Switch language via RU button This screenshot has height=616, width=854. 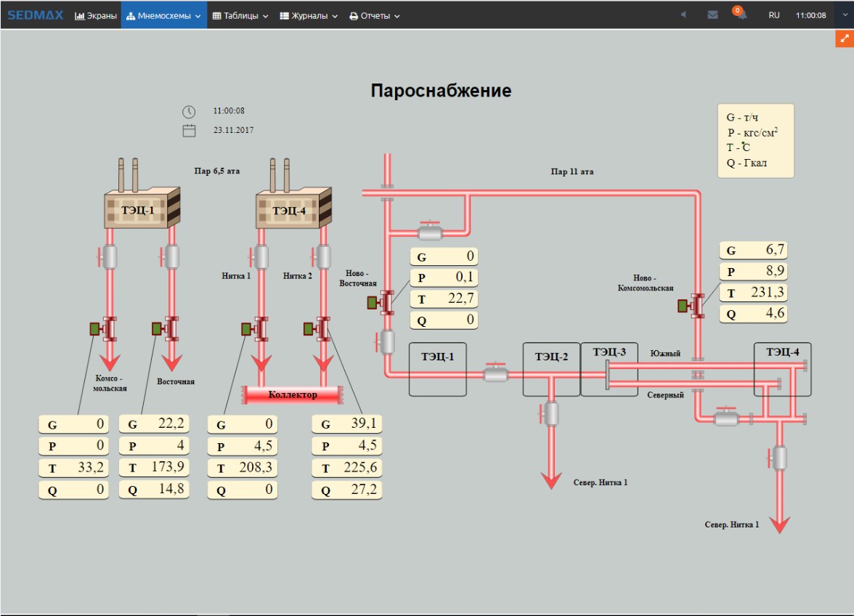click(774, 15)
